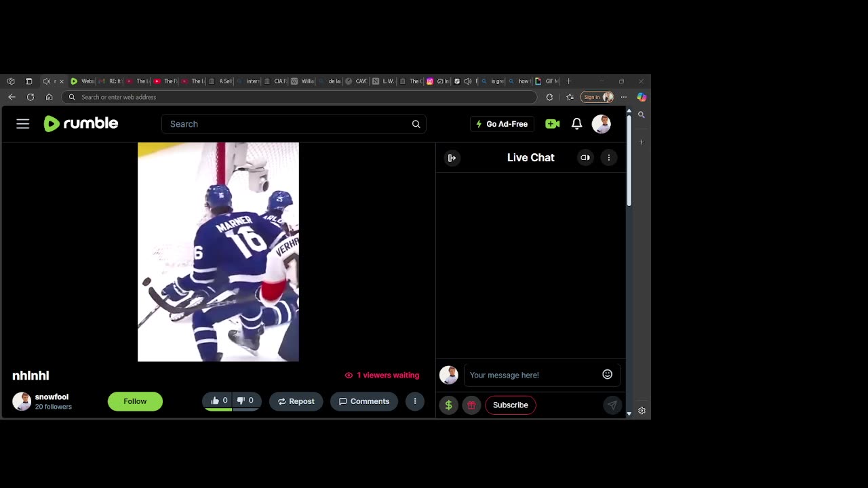868x488 pixels.
Task: Switch to the GIF M browser tab
Action: [x=547, y=81]
